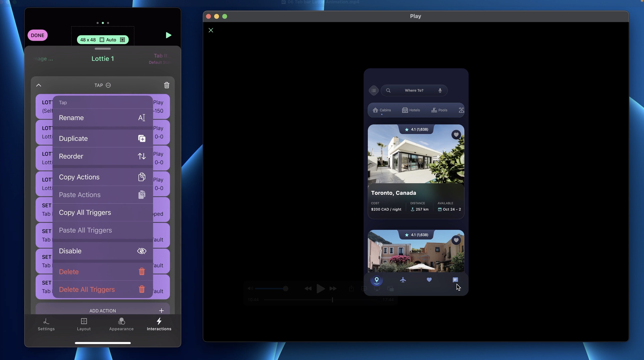Click the list menu icon beside search

coord(374,91)
